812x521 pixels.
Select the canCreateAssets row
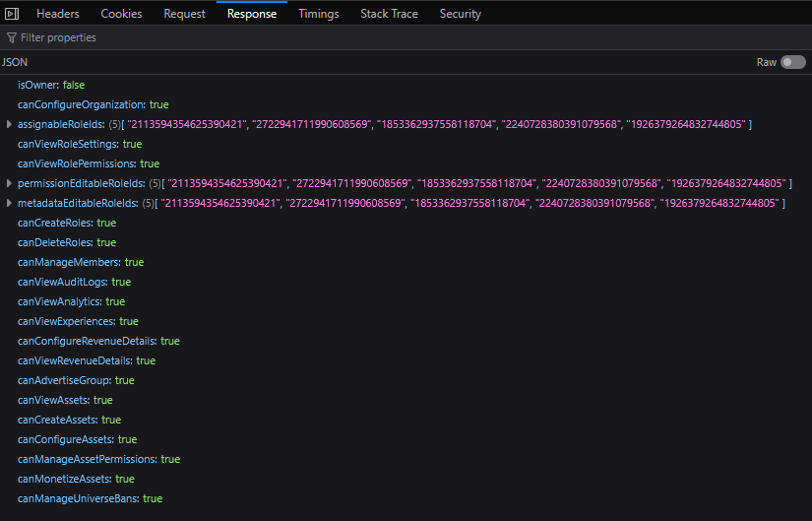[406, 420]
